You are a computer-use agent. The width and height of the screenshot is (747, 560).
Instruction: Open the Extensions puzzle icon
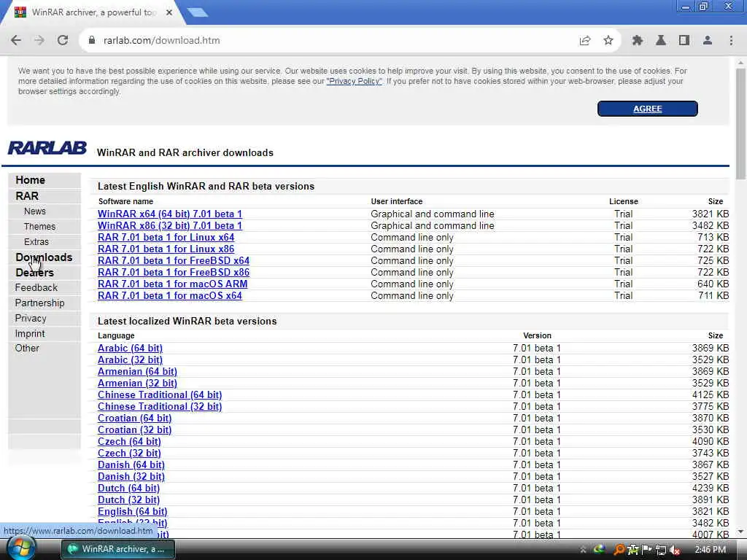coord(638,41)
